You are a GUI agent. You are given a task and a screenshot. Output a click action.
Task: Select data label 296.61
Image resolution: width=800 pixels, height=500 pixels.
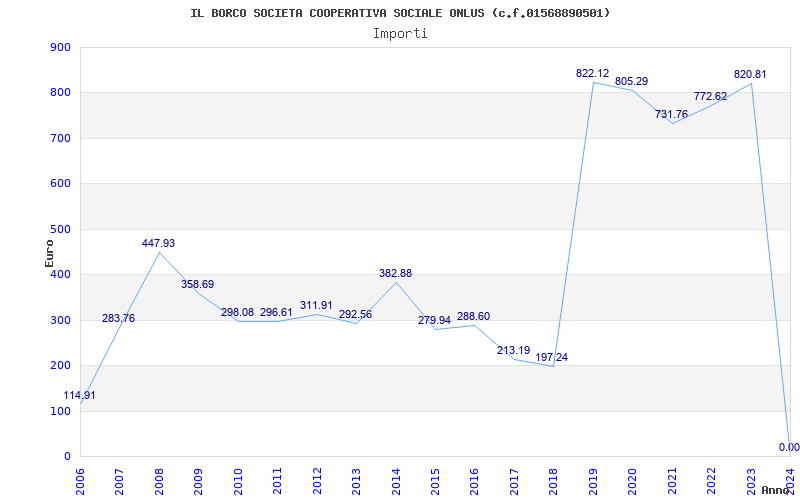point(277,312)
